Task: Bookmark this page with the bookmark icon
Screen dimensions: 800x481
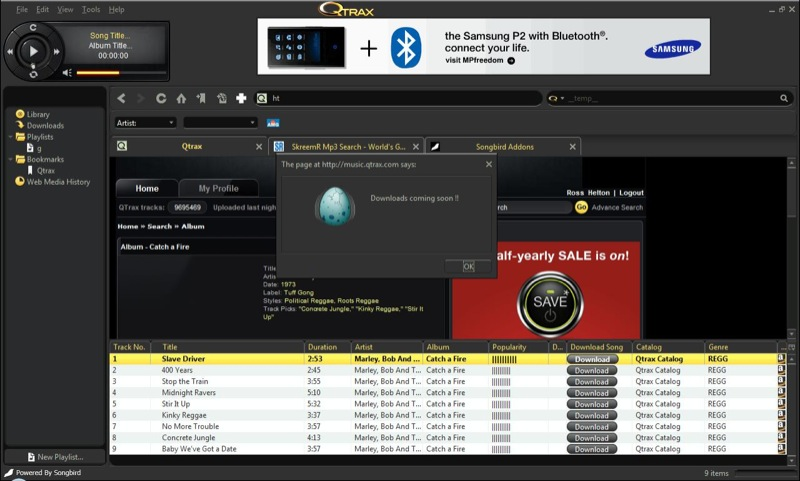Action: pos(201,98)
